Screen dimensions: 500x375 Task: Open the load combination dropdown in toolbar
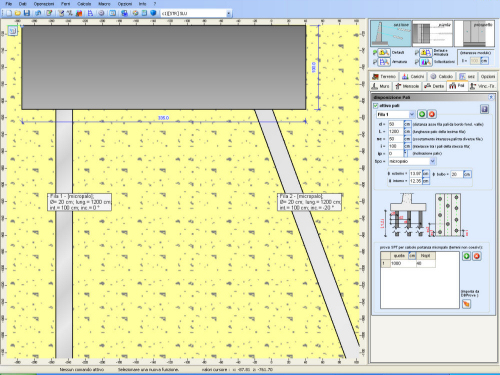point(229,13)
